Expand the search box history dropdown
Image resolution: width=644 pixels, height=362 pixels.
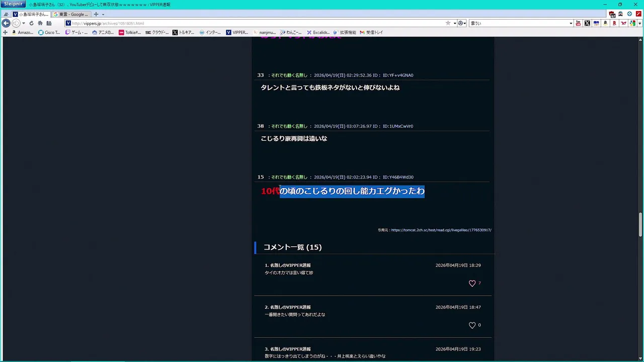(x=571, y=23)
